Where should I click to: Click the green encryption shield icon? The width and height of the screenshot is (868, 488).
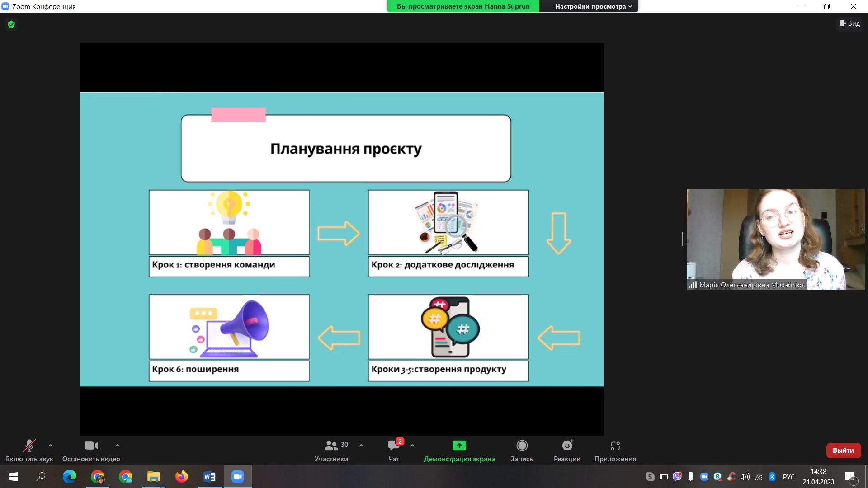(11, 24)
